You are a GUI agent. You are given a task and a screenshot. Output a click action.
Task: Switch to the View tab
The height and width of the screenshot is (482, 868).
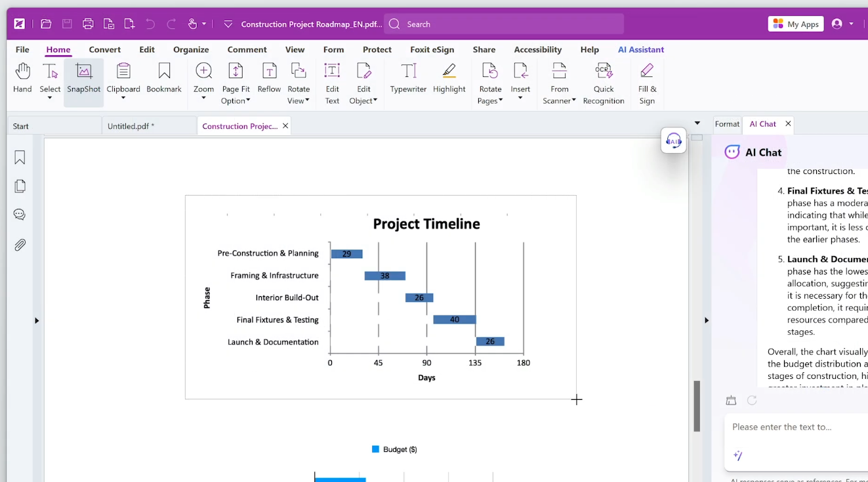(x=295, y=49)
